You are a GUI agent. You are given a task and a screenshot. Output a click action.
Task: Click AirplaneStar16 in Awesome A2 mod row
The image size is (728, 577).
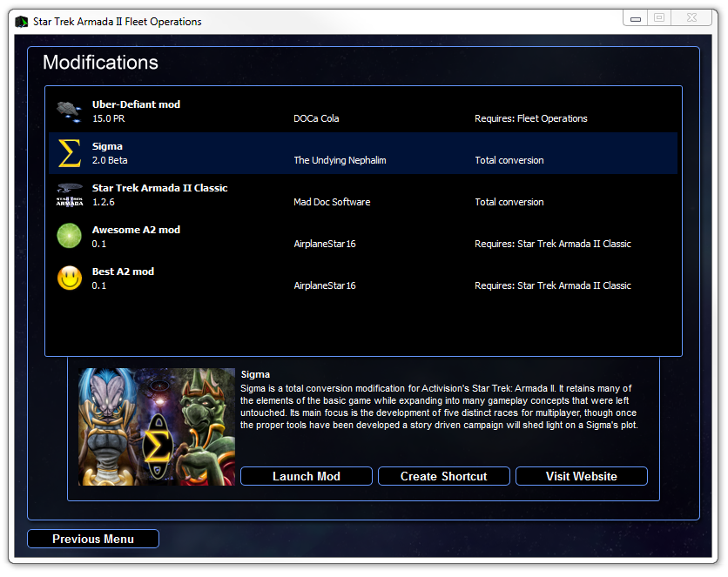[325, 244]
